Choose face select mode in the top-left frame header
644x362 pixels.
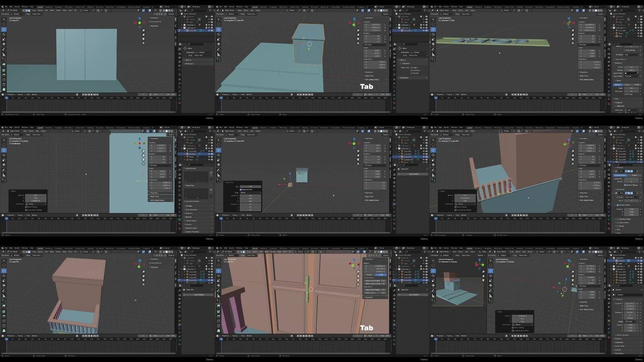coord(29,10)
